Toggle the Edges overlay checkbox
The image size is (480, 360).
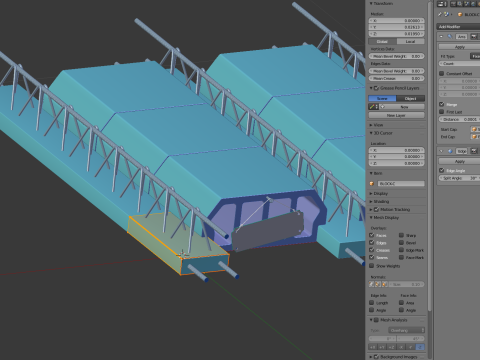pos(372,242)
